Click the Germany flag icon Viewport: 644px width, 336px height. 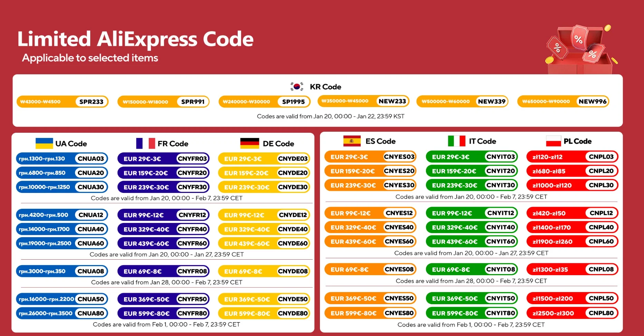(x=249, y=143)
